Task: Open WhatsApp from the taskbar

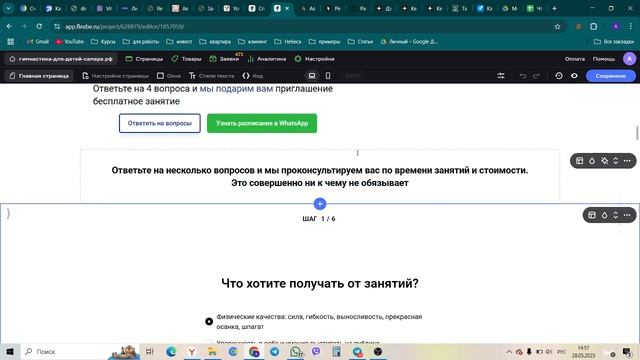Action: (296, 351)
